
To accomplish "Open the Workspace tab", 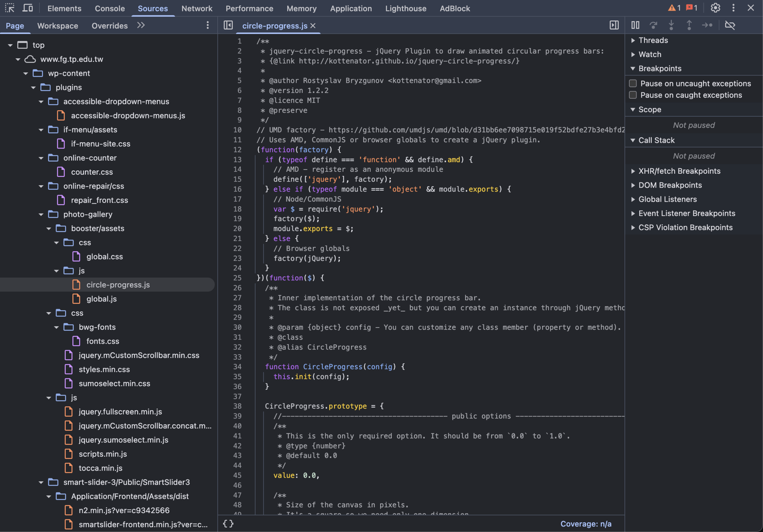I will point(58,26).
